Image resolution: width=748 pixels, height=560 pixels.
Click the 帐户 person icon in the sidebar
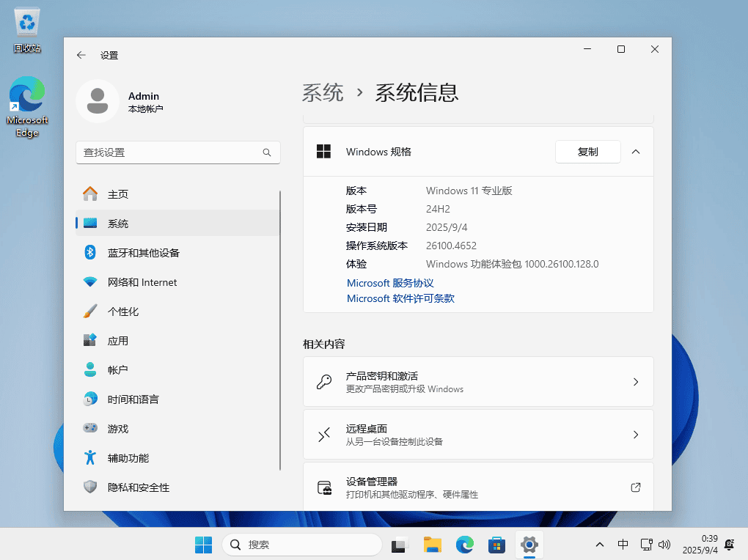click(90, 369)
